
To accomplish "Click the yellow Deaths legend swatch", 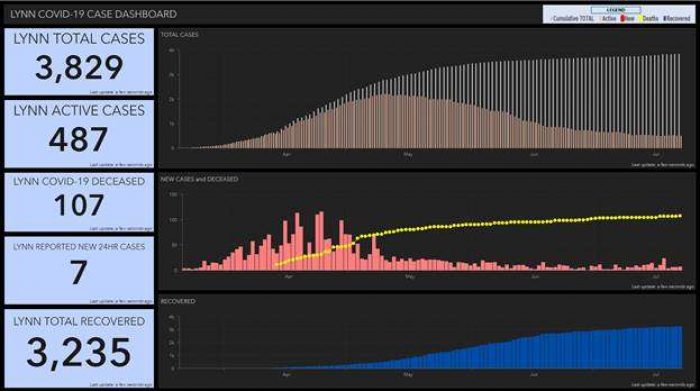I will coord(640,18).
